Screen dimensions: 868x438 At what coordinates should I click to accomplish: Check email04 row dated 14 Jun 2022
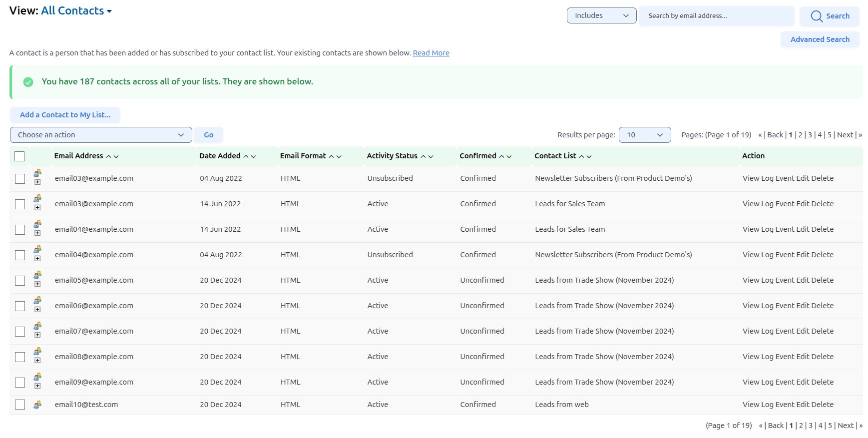(20, 230)
